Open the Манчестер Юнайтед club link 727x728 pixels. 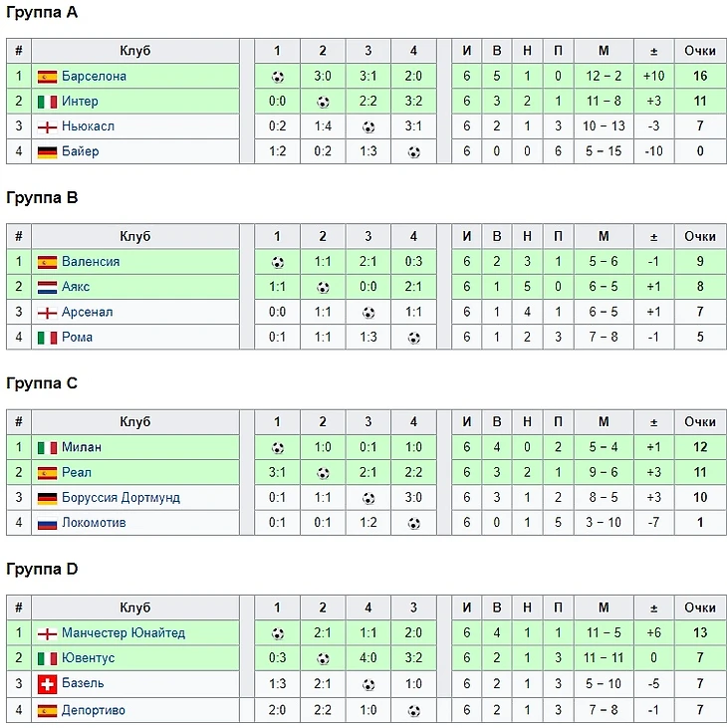122,633
